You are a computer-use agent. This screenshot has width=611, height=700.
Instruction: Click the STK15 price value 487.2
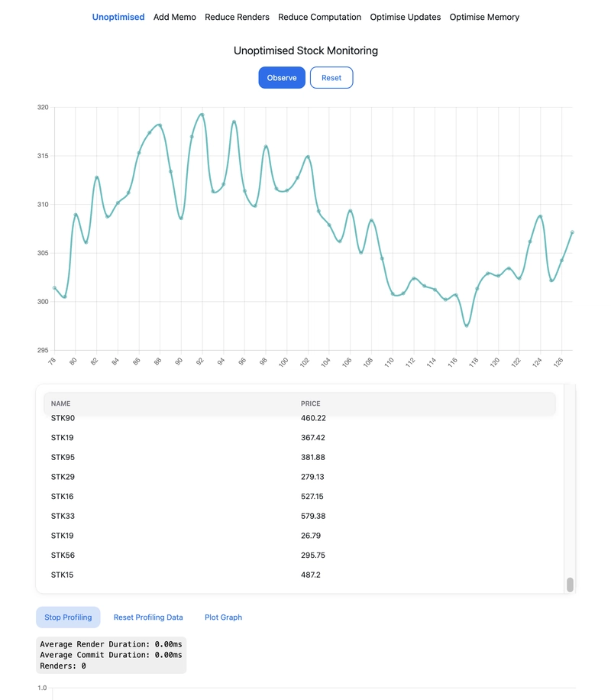pyautogui.click(x=311, y=575)
